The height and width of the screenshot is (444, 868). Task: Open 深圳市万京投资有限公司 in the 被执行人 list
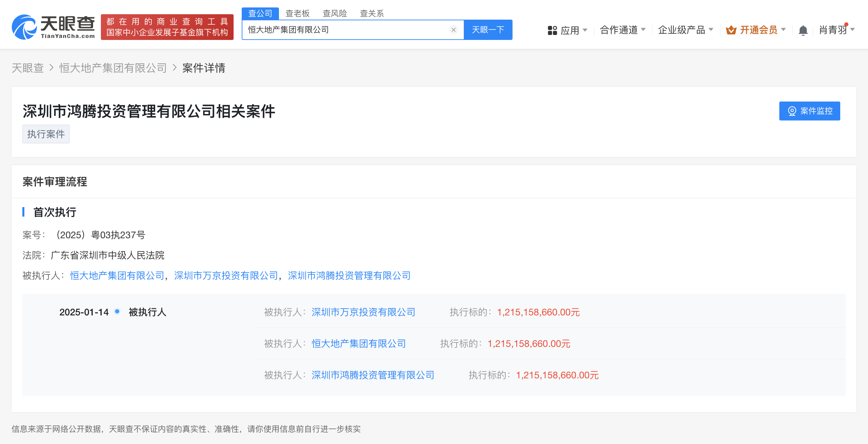click(x=226, y=275)
